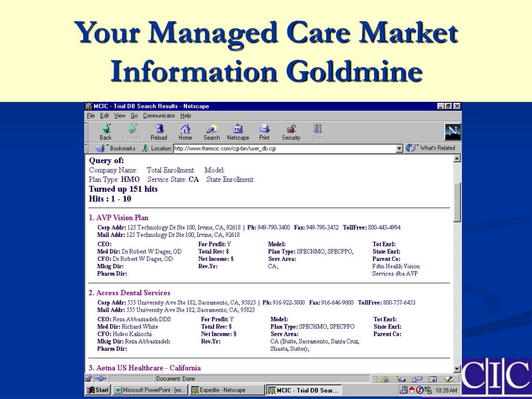Open Navigator from the component bar
The height and width of the screenshot is (399, 532).
(385, 379)
